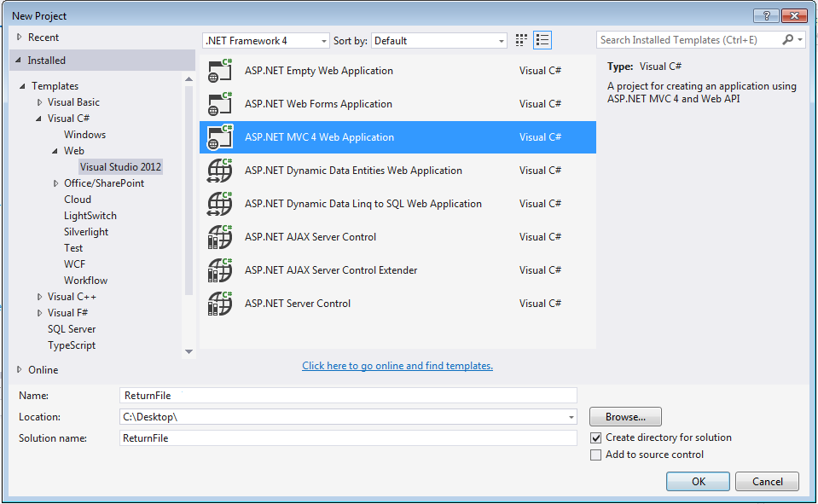Click the project Name input field
The height and width of the screenshot is (504, 818).
[348, 396]
